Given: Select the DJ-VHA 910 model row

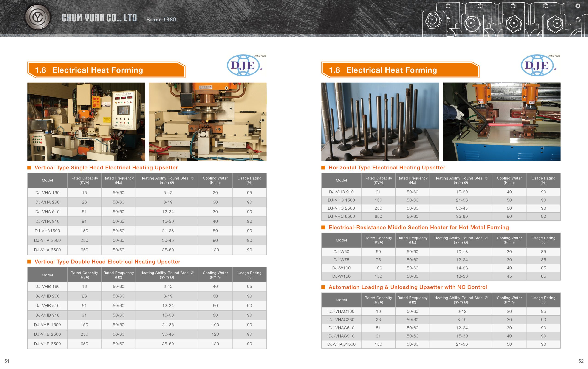Looking at the screenshot, I should [47, 221].
